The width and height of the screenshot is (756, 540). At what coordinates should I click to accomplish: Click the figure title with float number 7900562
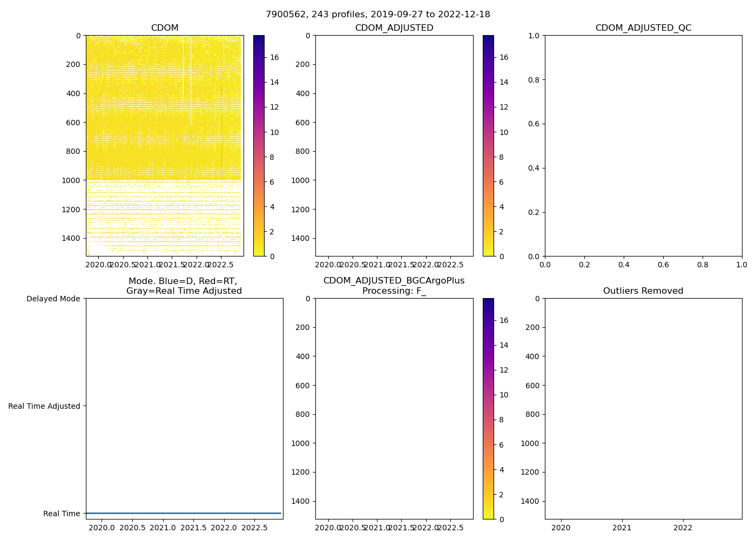click(377, 15)
